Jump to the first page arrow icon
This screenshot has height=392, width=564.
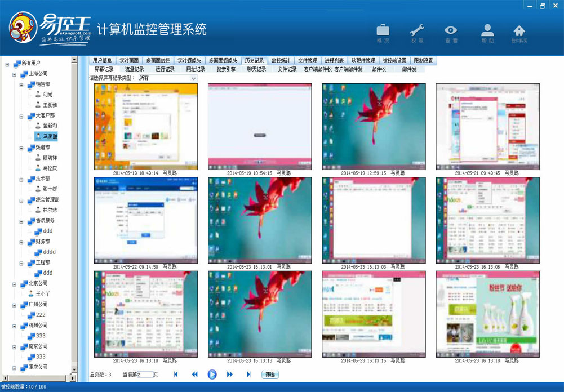[x=175, y=374]
